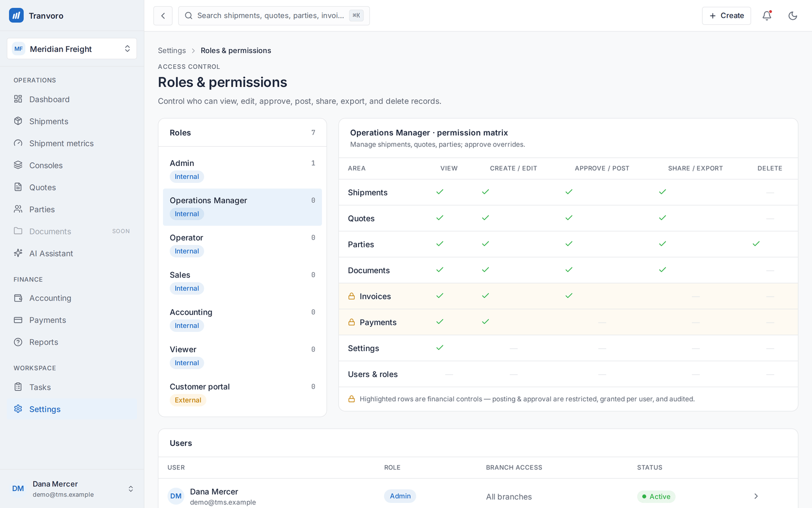
Task: Open the Meridian Freight workspace switcher
Action: [72, 49]
